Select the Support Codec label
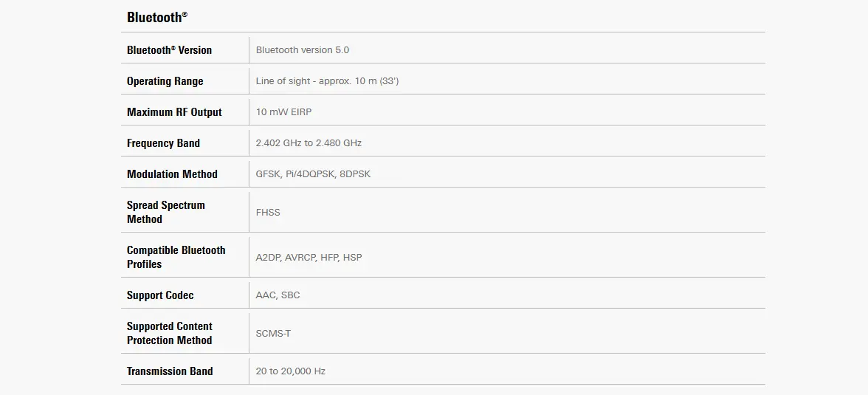The width and height of the screenshot is (868, 395). (x=160, y=295)
